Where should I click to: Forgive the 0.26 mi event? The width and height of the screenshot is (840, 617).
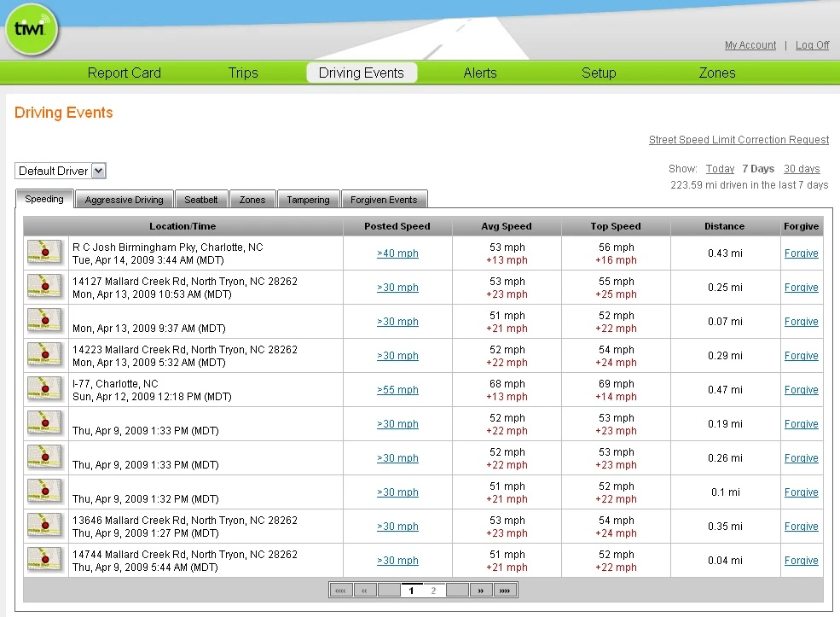click(801, 457)
